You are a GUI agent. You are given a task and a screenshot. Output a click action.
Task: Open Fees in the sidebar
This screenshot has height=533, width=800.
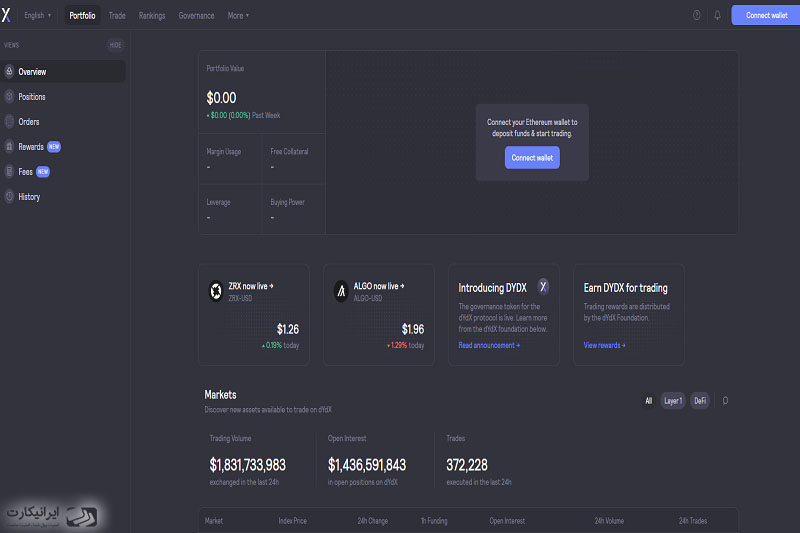point(63,171)
